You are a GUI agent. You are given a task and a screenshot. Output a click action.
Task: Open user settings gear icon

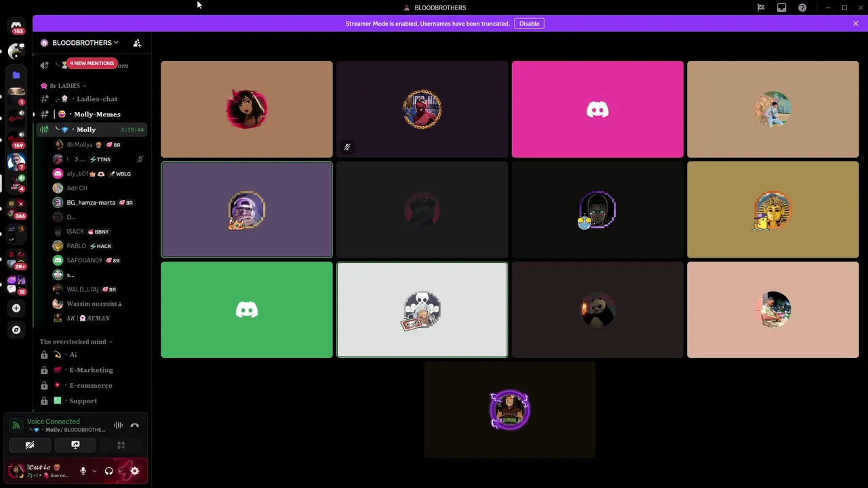tap(134, 471)
